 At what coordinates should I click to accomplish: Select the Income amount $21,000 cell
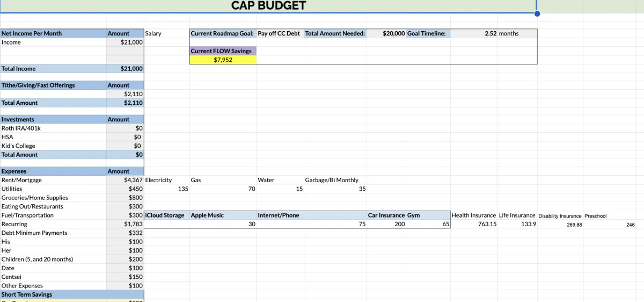click(x=125, y=42)
